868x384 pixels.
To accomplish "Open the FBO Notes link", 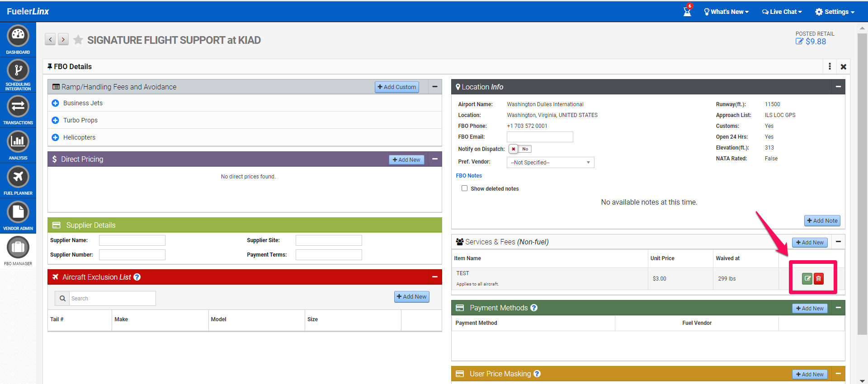I will tap(469, 176).
